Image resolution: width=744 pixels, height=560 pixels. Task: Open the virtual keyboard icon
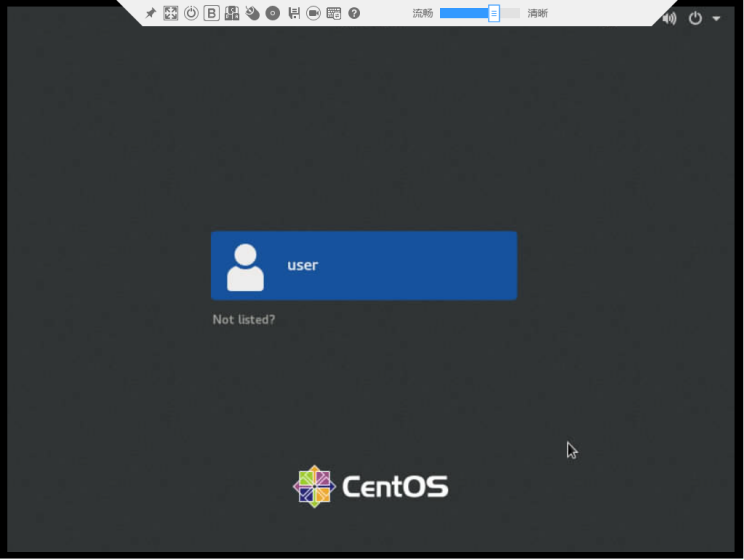point(334,13)
